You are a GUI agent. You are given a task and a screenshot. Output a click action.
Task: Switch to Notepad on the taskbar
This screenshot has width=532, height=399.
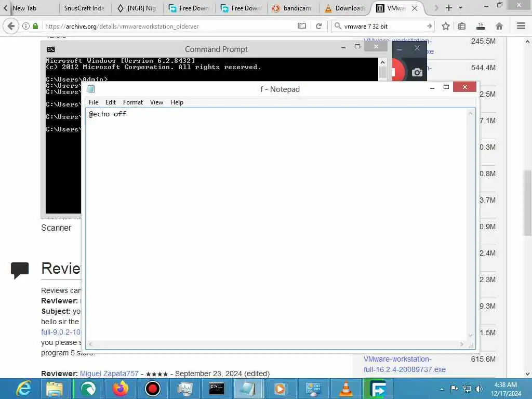click(248, 389)
